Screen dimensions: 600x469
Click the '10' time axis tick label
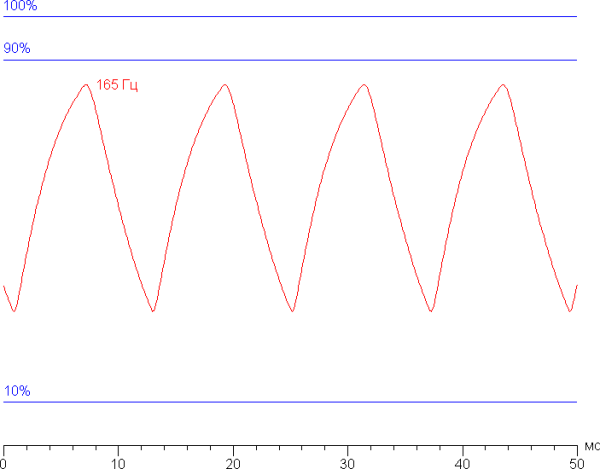(118, 464)
